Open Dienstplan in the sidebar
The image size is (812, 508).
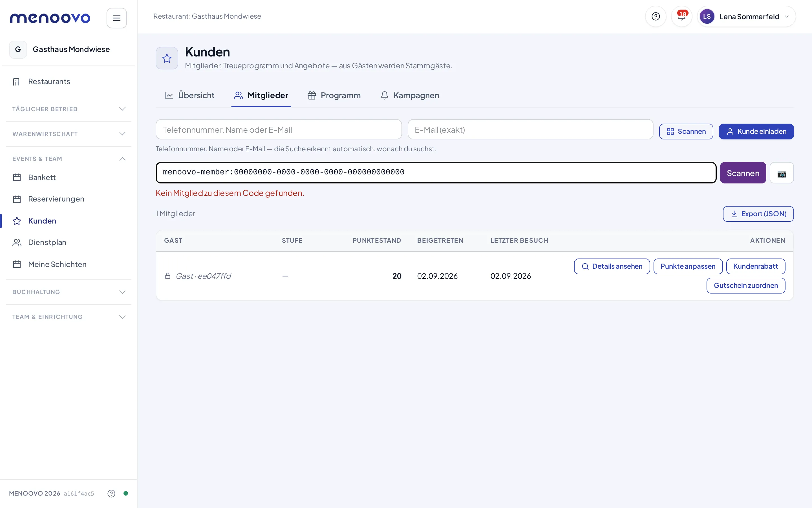coord(69,242)
